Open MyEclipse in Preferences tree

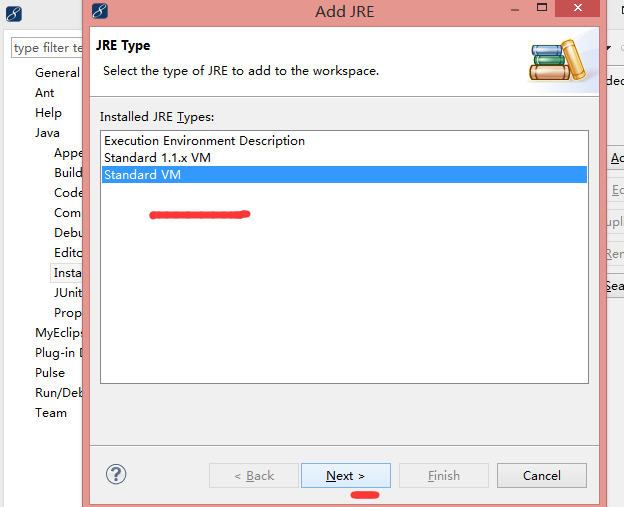[58, 333]
